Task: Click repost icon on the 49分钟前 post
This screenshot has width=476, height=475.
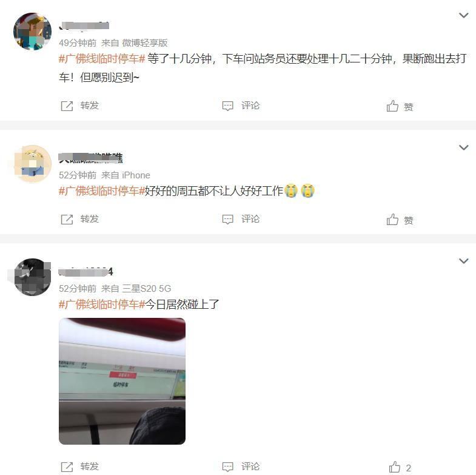Action: pos(67,106)
